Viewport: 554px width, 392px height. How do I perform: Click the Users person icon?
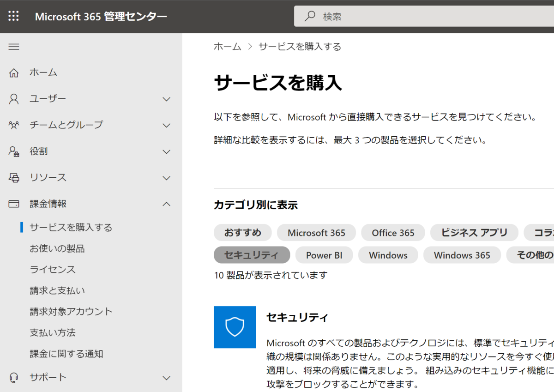[x=14, y=99]
